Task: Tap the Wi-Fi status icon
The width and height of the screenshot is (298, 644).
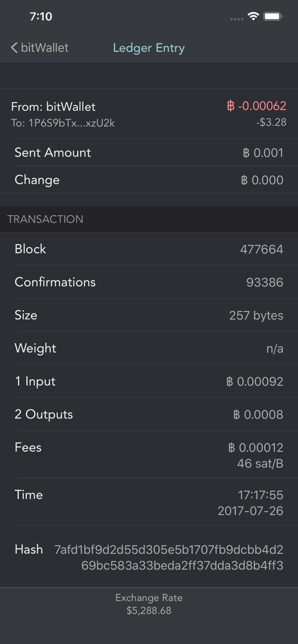Action: (x=253, y=16)
